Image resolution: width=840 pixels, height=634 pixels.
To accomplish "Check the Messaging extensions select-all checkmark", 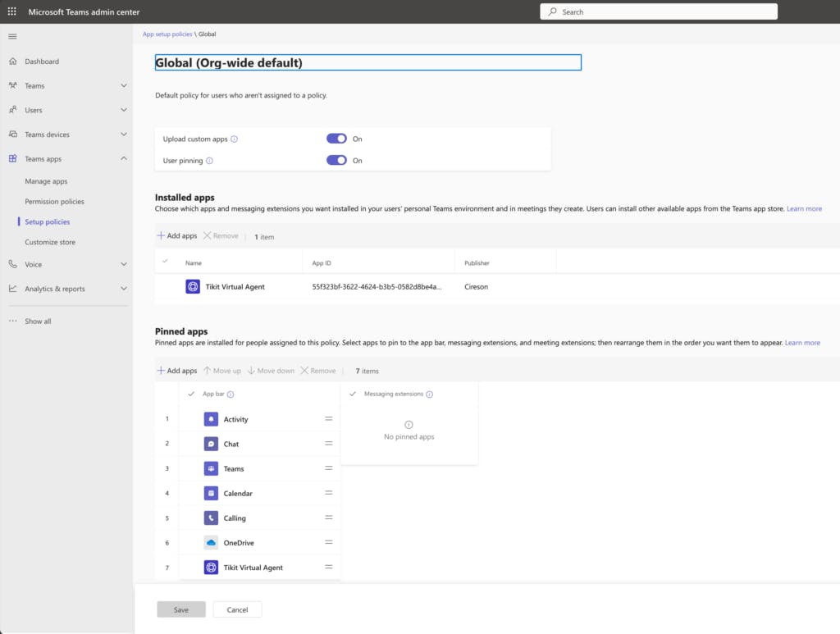I will 353,395.
